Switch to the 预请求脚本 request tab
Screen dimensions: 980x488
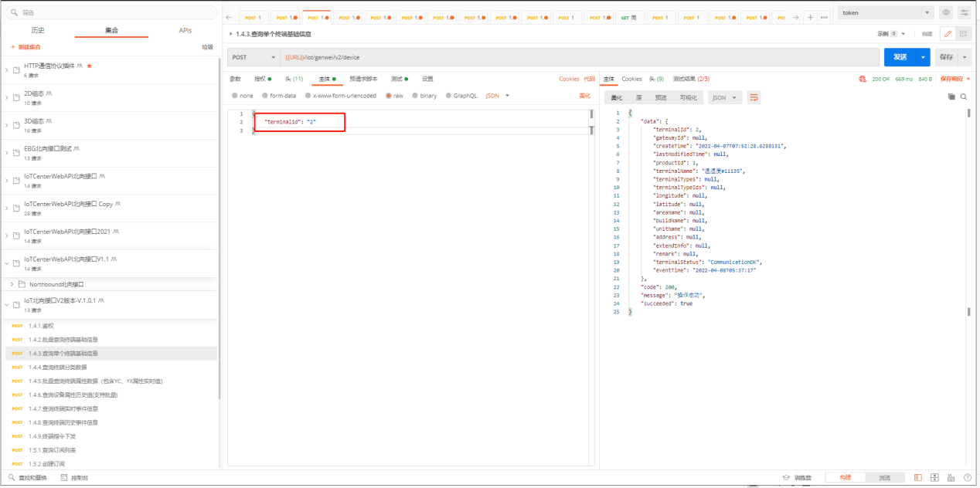point(363,79)
